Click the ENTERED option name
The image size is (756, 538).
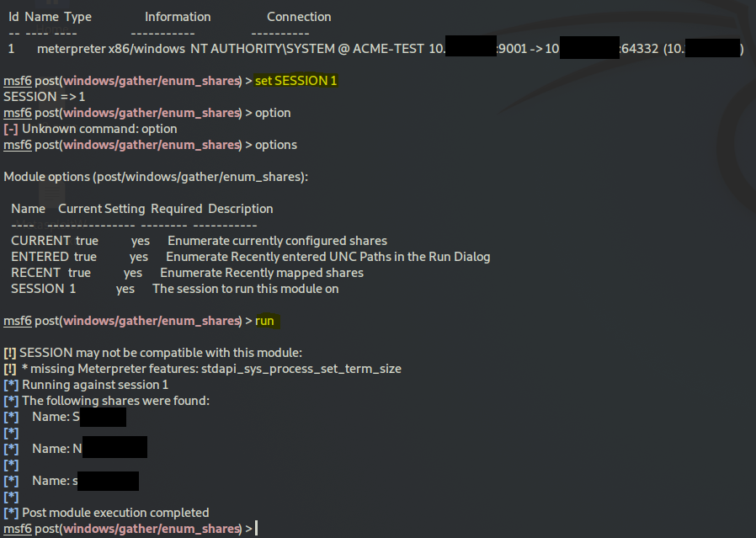click(x=40, y=257)
